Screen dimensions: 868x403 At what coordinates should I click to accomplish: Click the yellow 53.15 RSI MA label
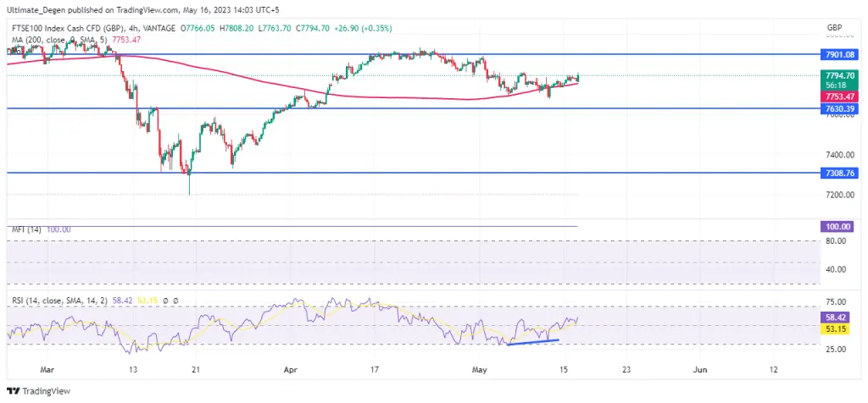click(834, 329)
